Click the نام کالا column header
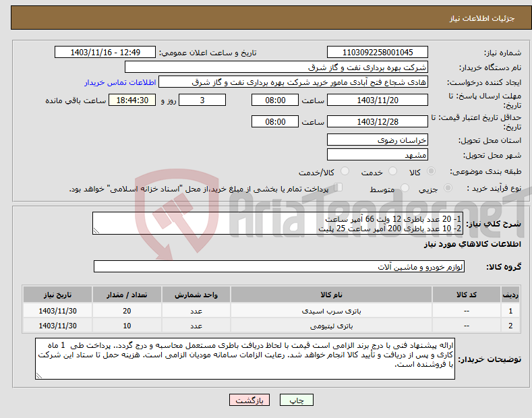This screenshot has width=532, height=418. 331,295
